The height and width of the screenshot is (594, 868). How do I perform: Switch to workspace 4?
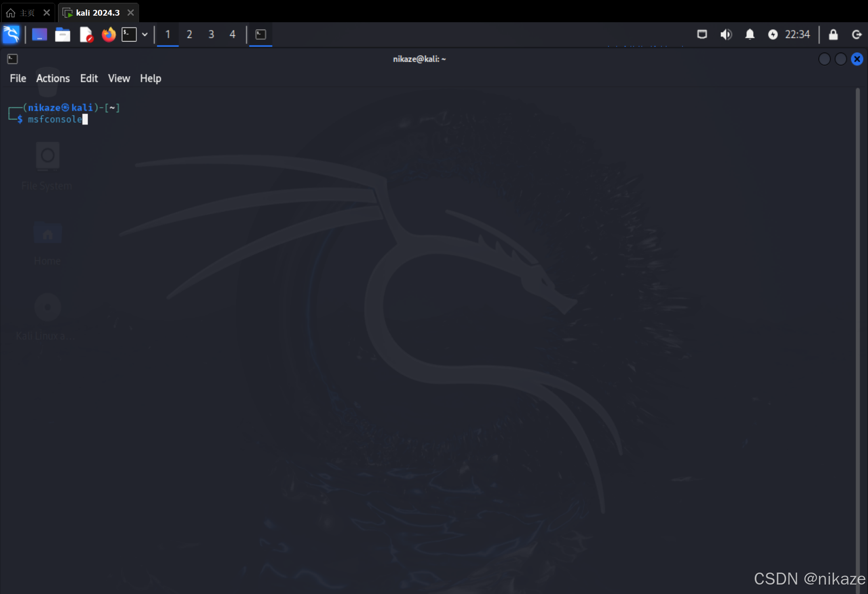[233, 35]
